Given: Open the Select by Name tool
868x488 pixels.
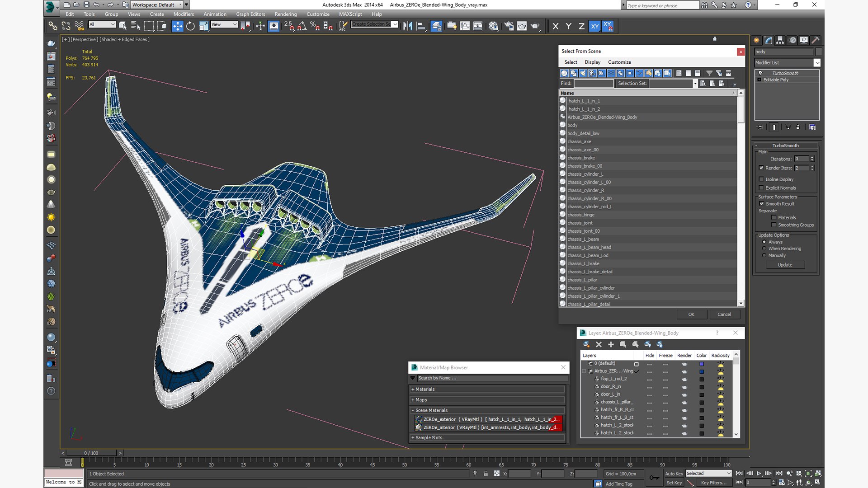Looking at the screenshot, I should 135,26.
